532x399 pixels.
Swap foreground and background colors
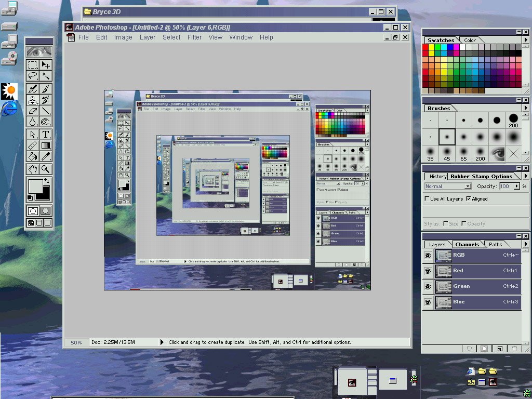tap(47, 181)
